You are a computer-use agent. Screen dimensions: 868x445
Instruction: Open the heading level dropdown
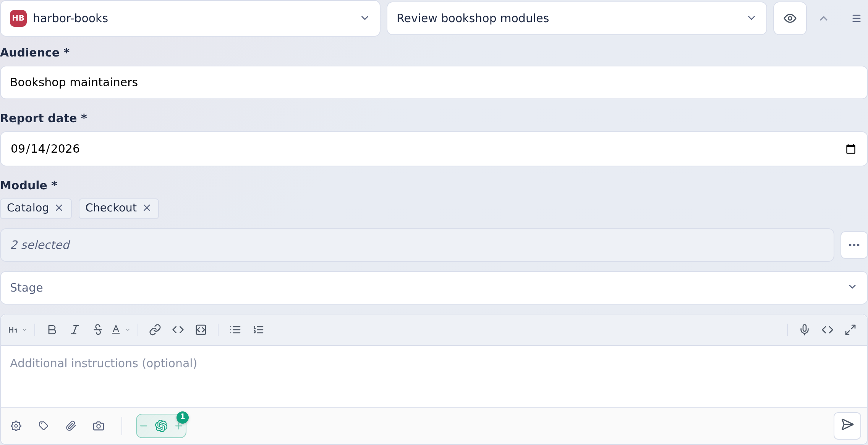[x=18, y=330]
